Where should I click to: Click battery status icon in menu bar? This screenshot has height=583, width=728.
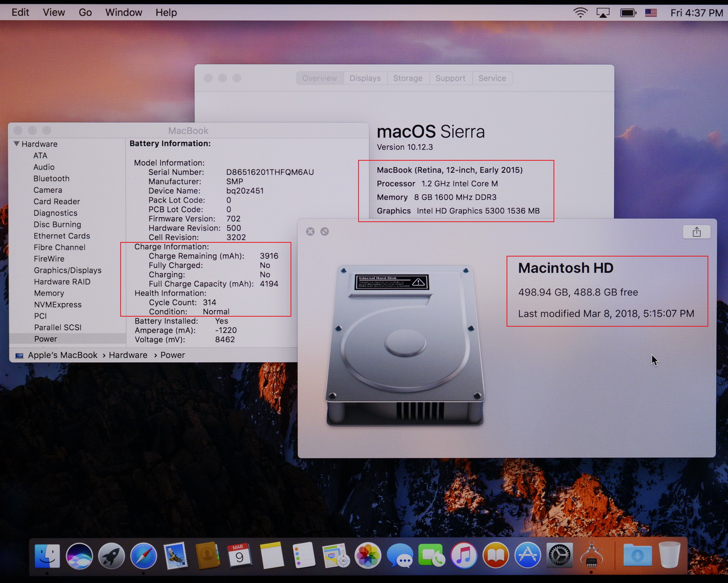(x=628, y=12)
